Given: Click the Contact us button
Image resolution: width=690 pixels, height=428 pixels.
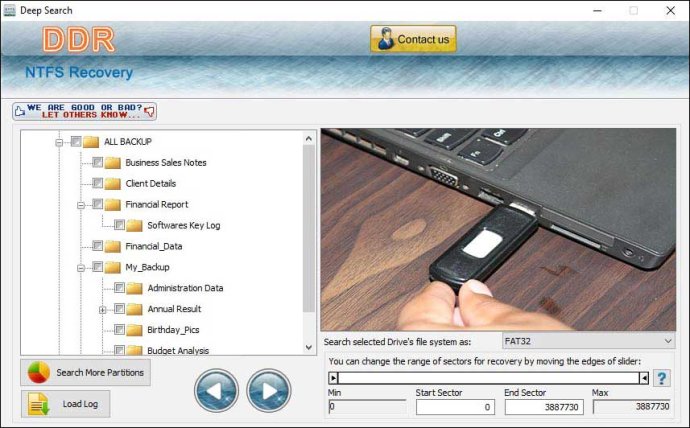Looking at the screenshot, I should coord(413,39).
